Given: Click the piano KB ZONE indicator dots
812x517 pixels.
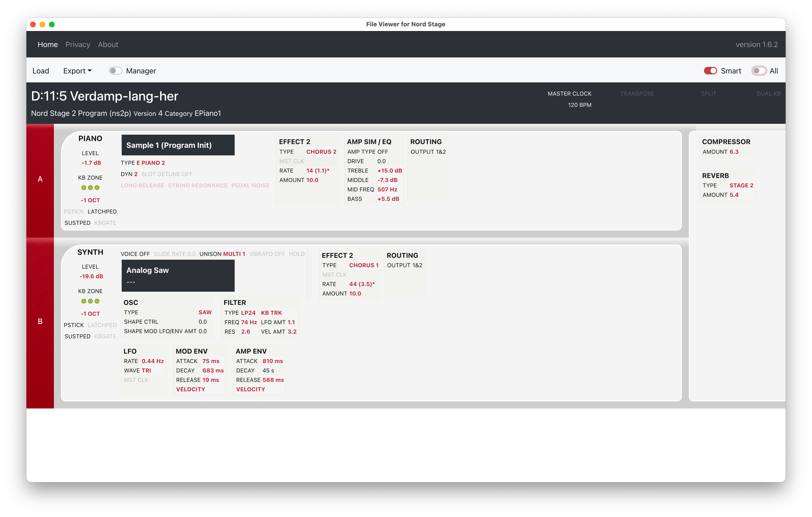Looking at the screenshot, I should click(90, 188).
